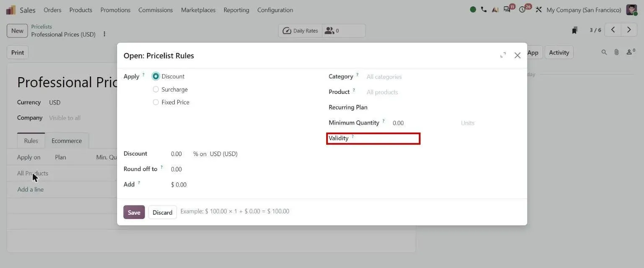Switch to the Ecommerce tab

(x=67, y=141)
